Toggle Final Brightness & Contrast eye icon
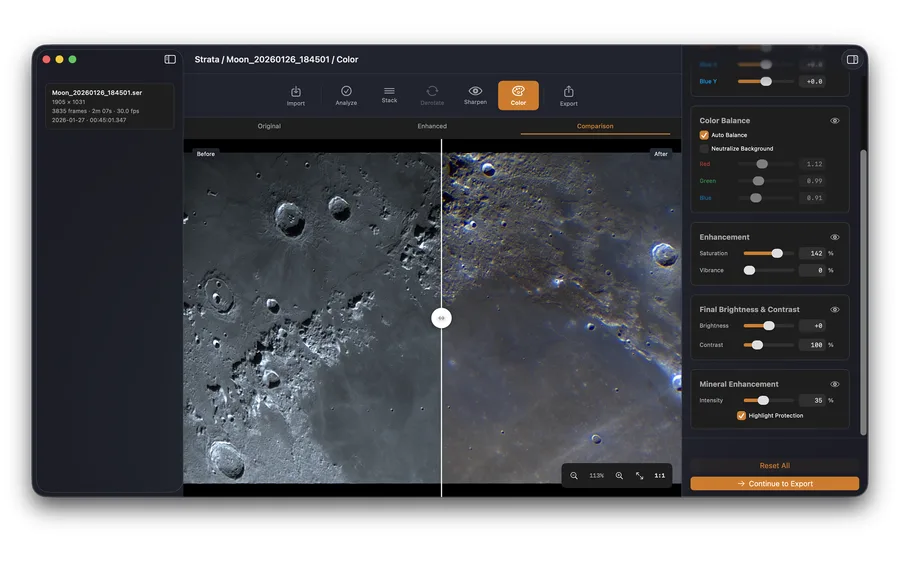 coord(835,309)
